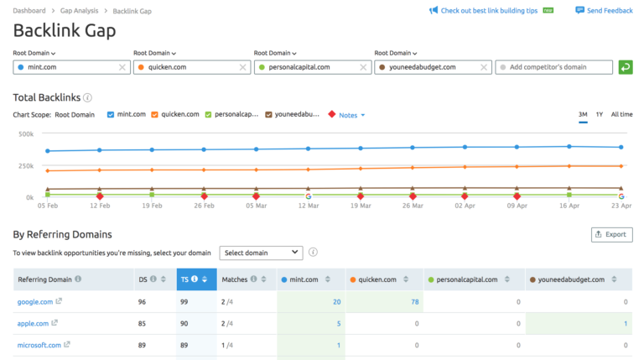Image resolution: width=644 pixels, height=360 pixels.
Task: Click the info icon in DS column header
Action: click(153, 279)
